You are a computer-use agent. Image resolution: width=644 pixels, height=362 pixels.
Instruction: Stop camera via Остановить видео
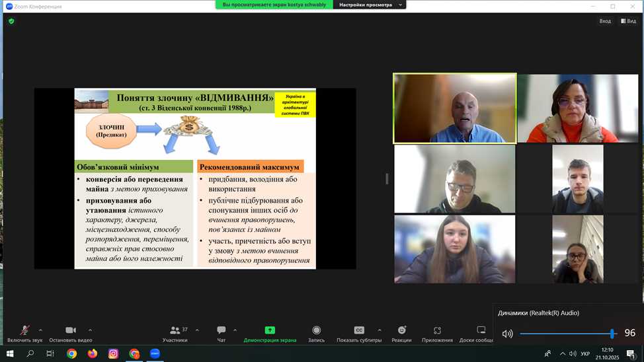tap(71, 333)
